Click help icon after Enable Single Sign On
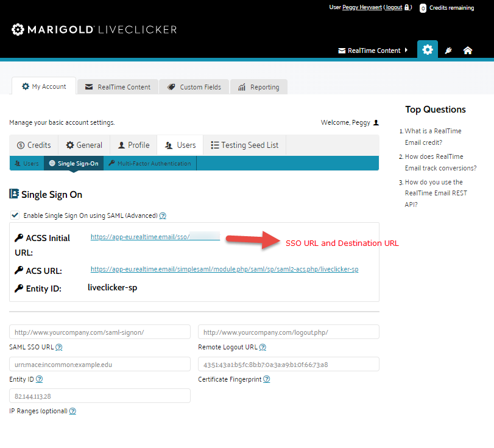This screenshot has height=448, width=494. click(163, 215)
